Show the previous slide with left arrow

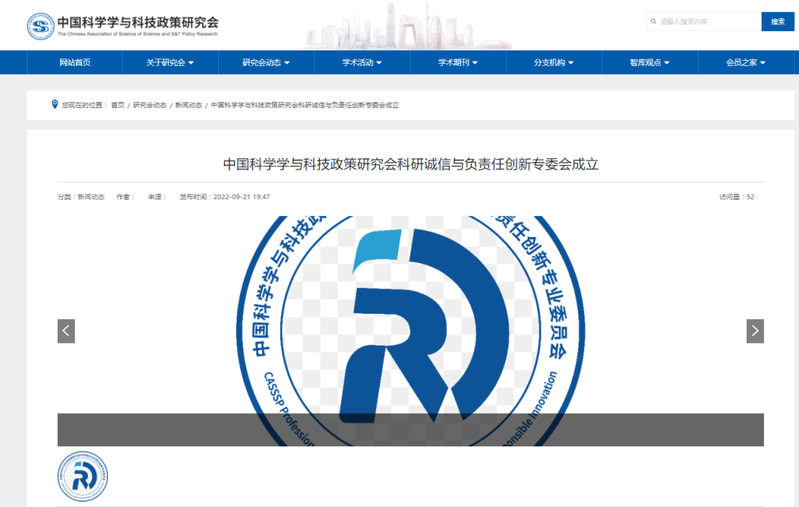[x=66, y=331]
